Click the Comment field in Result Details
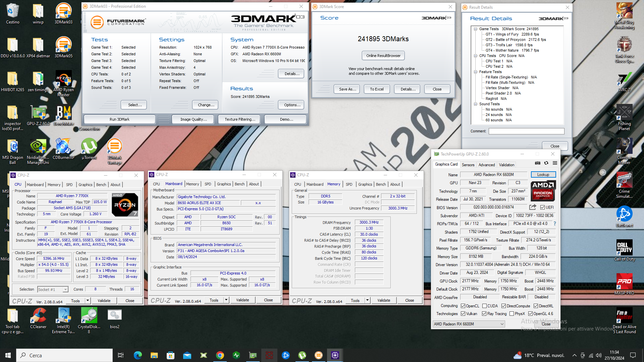Screen dimensions: 644x362 (x=526, y=131)
